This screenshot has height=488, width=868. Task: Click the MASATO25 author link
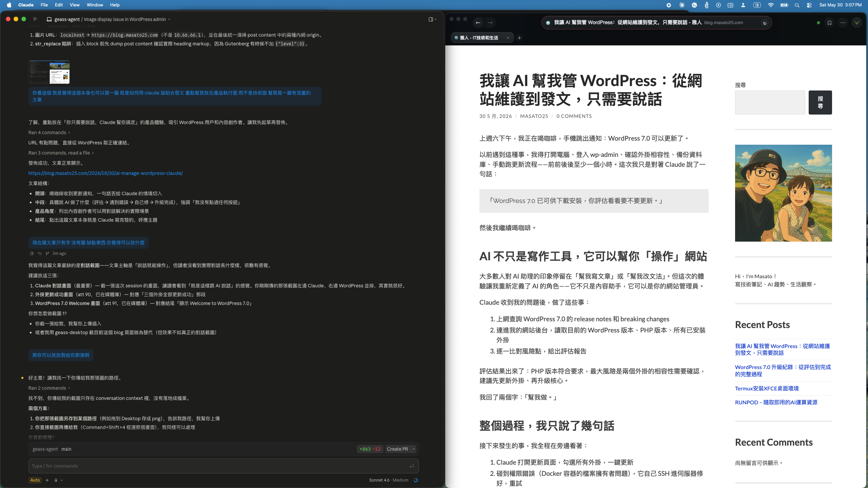pyautogui.click(x=534, y=116)
